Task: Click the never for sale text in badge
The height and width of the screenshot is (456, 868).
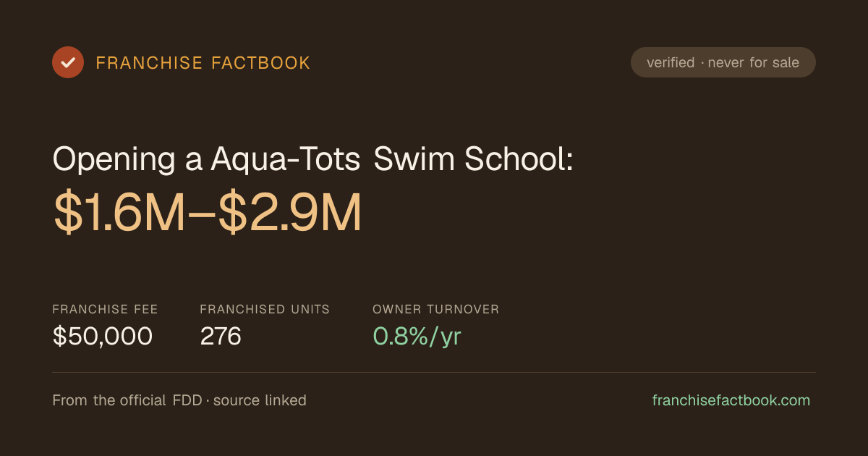Action: (754, 62)
